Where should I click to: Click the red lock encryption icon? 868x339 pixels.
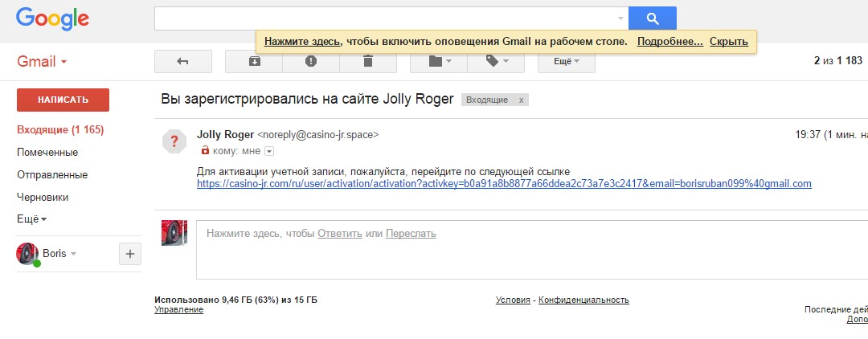pyautogui.click(x=205, y=150)
